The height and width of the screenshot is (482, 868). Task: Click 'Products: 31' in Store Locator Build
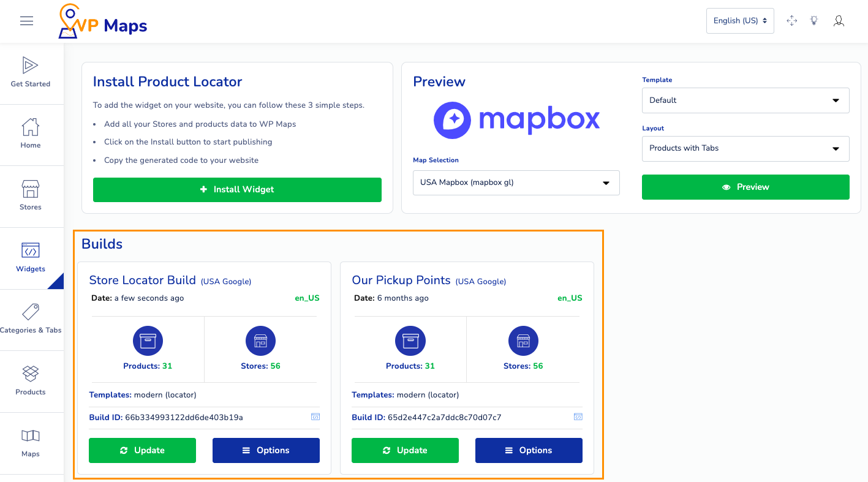click(148, 366)
